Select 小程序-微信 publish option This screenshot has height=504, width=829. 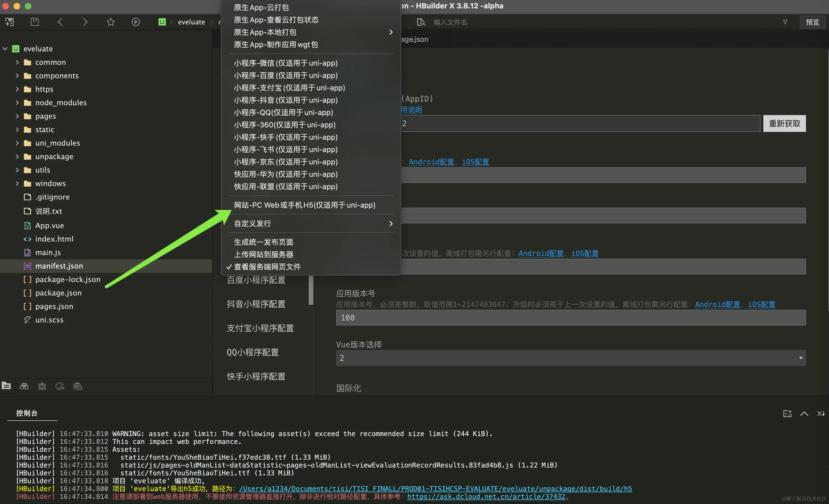tap(286, 63)
